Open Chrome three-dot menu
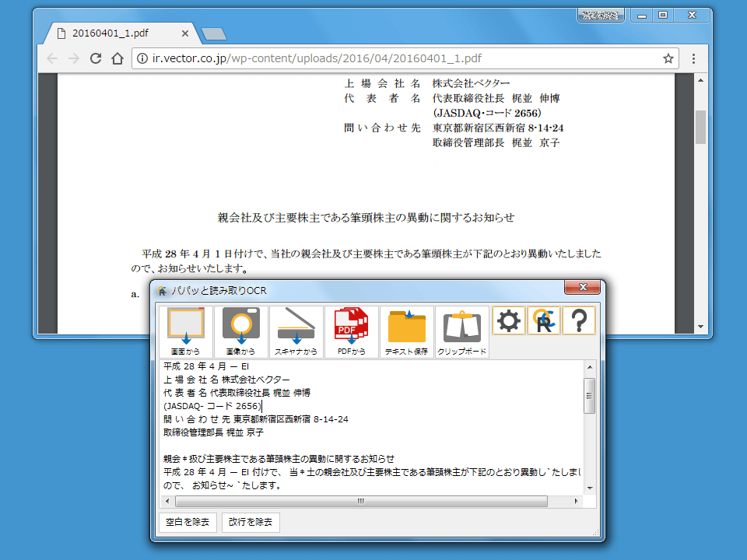The height and width of the screenshot is (560, 747). pos(693,58)
